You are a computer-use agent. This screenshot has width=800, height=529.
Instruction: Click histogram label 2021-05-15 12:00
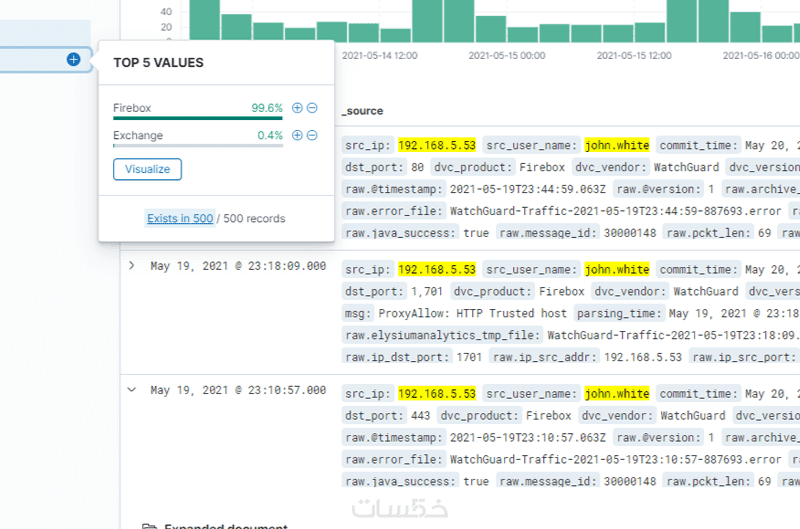pyautogui.click(x=634, y=56)
